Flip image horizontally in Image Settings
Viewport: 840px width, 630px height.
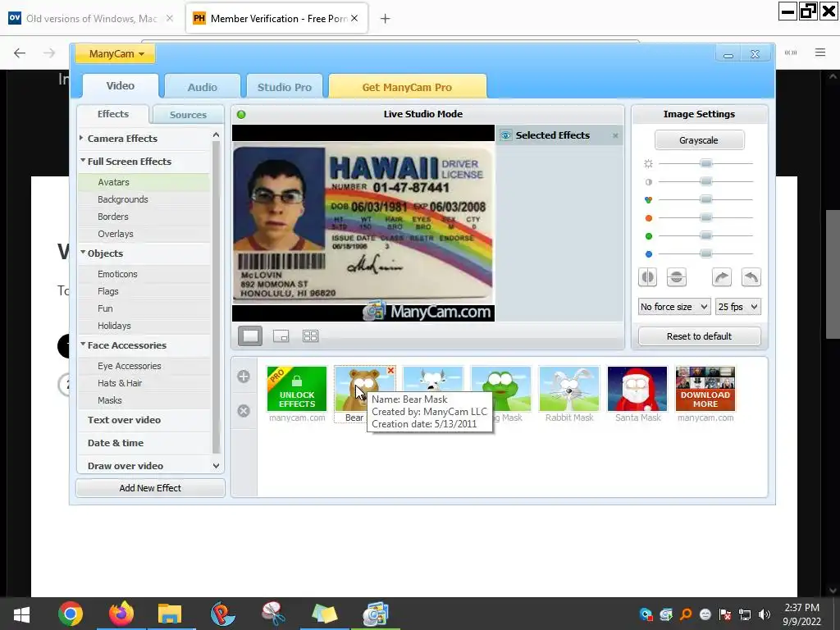[x=648, y=277]
